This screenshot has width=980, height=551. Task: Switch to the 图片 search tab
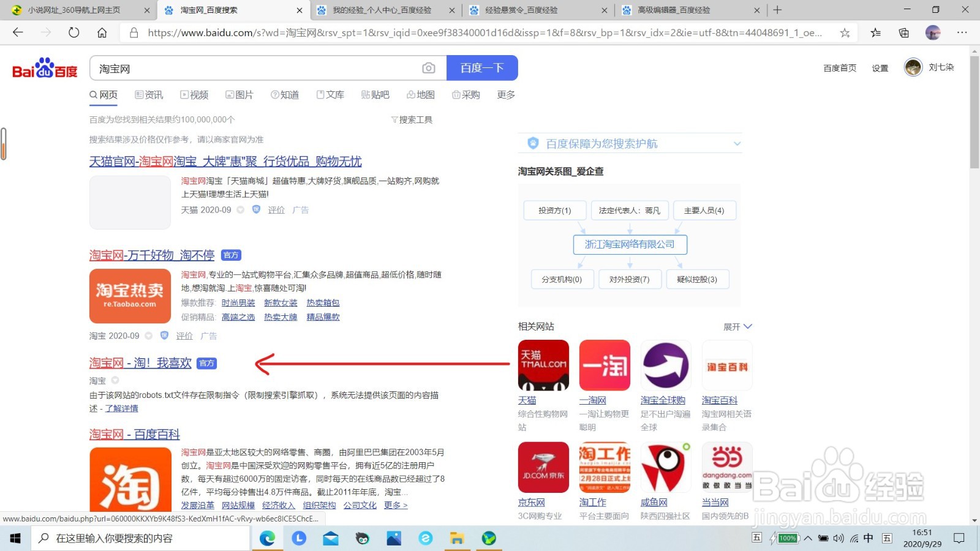tap(239, 95)
